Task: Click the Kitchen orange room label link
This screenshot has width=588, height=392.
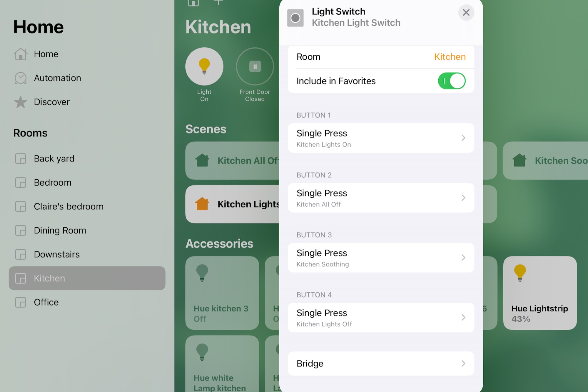Action: 450,57
